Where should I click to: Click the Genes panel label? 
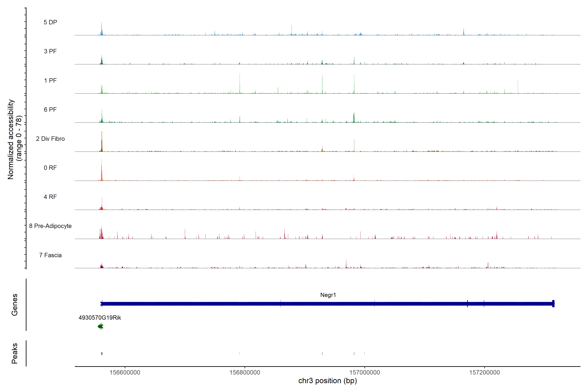15,304
